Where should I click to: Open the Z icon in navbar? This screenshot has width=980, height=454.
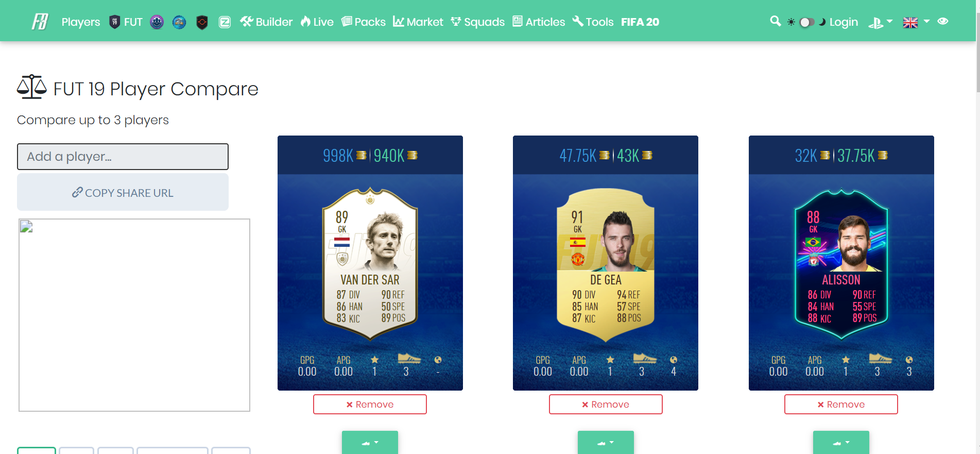point(225,22)
